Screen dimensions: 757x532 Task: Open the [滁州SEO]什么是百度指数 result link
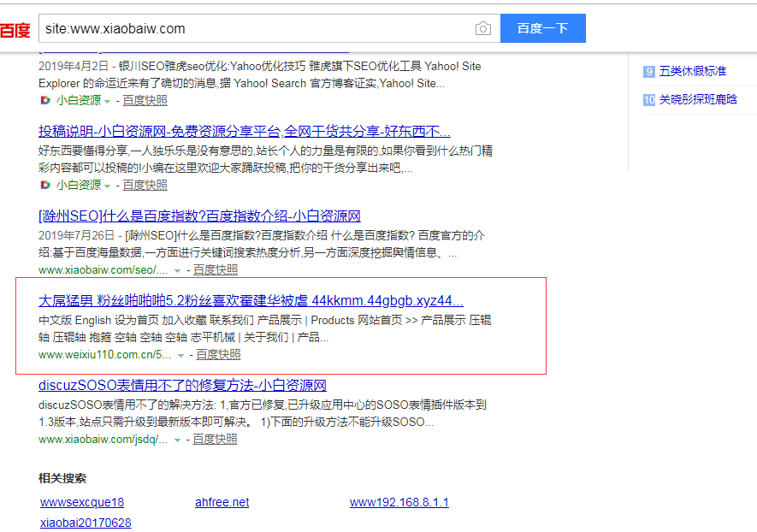pos(199,216)
